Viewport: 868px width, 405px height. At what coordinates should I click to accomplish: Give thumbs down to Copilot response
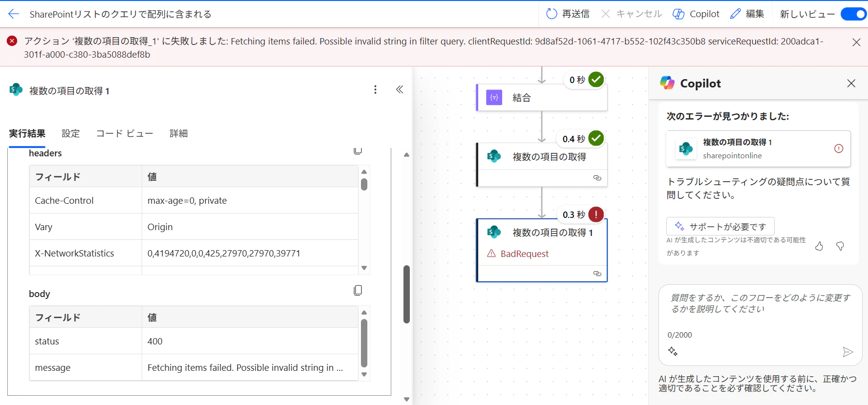pyautogui.click(x=840, y=246)
